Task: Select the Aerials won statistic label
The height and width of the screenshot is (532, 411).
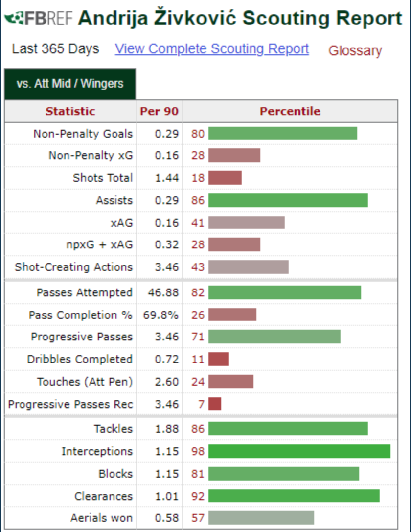Action: pyautogui.click(x=101, y=518)
